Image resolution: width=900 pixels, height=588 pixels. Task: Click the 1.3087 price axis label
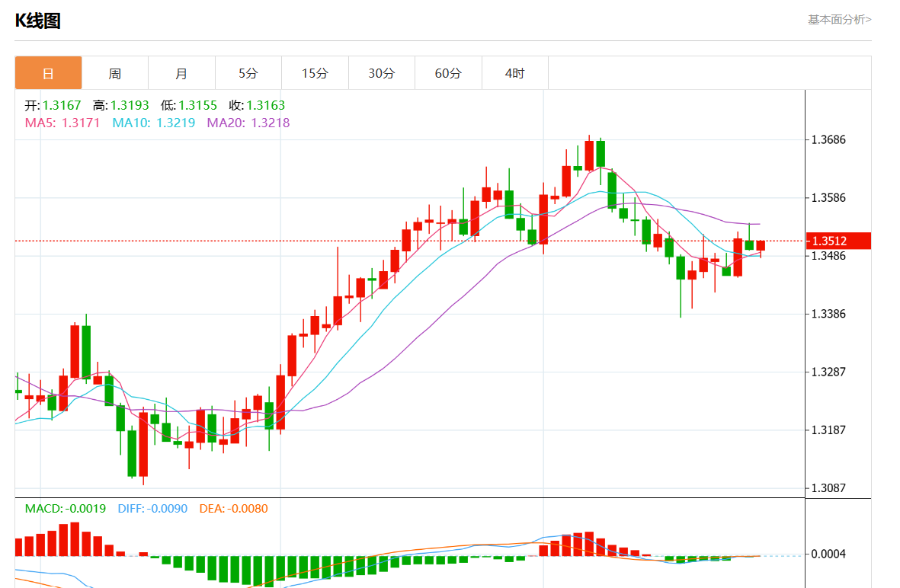point(828,488)
